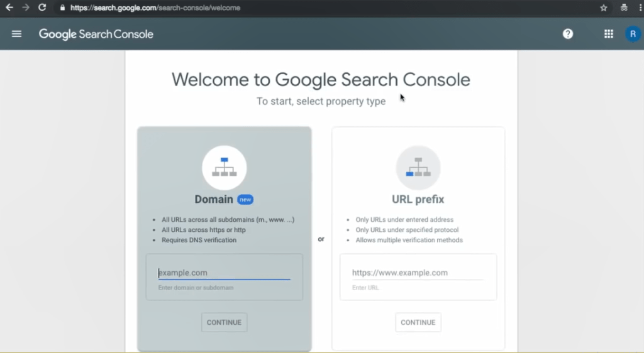Screen dimensions: 644x353
Task: Click 'All URLs across https or http' text
Action: click(x=203, y=230)
